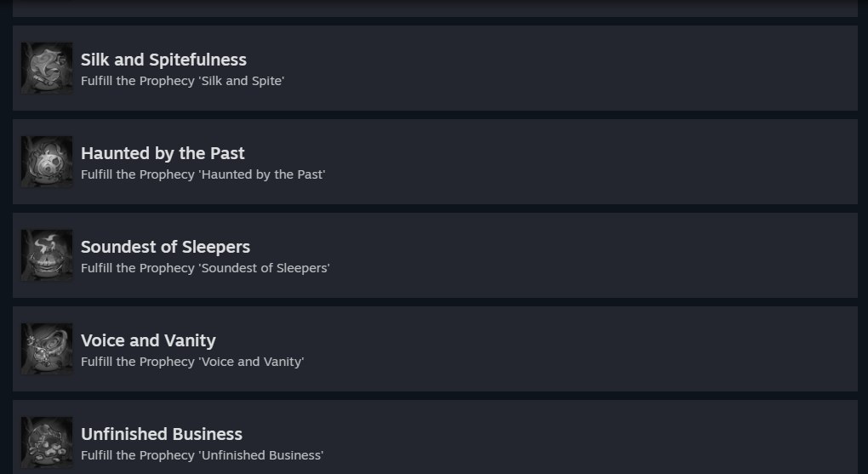Click description "Fulfill the Prophecy 'Haunted by the Past'"
868x474 pixels.
(x=203, y=174)
